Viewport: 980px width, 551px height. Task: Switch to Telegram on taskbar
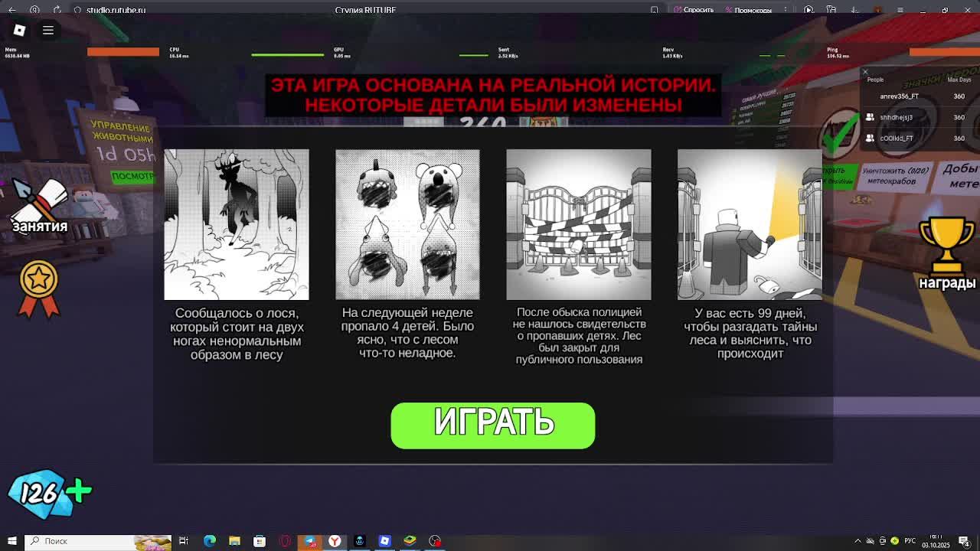(x=309, y=541)
